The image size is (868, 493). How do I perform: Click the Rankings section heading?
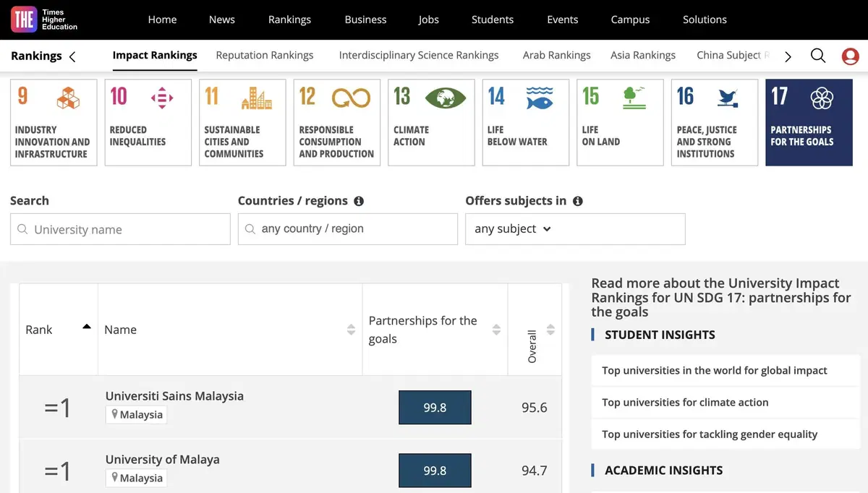[x=36, y=56]
